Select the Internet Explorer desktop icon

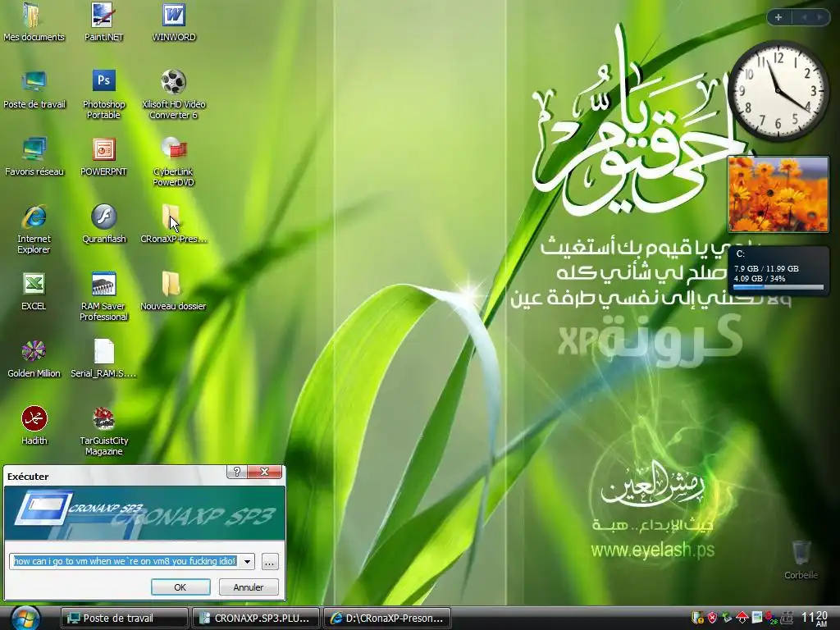34,230
